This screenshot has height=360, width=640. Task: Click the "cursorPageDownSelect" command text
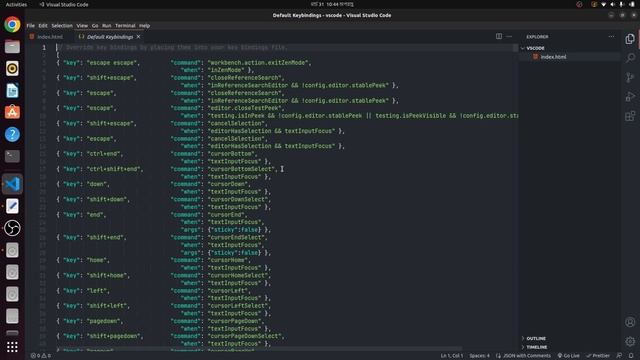coord(244,336)
